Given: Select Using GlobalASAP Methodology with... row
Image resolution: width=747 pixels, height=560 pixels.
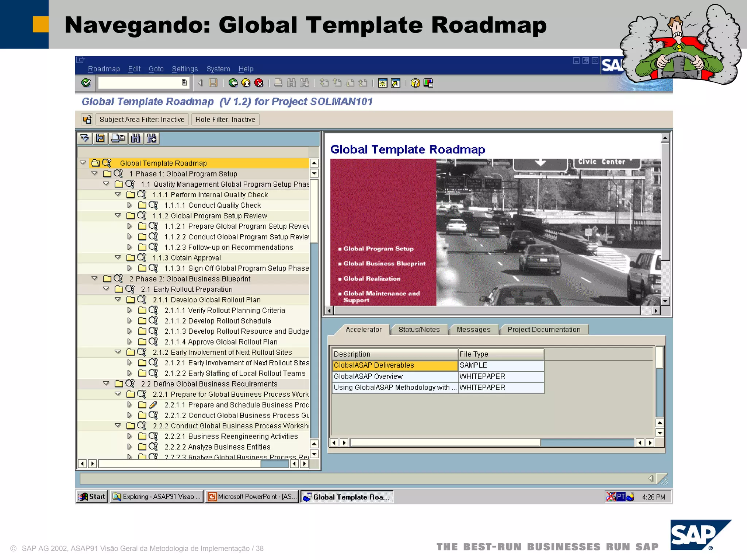Looking at the screenshot, I should [438, 388].
